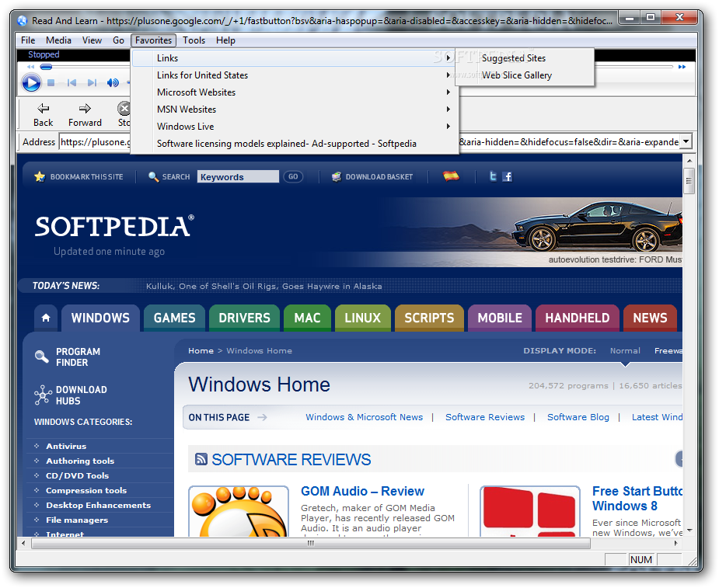This screenshot has height=588, width=719.
Task: Expand the Microsoft Websites submenu
Action: coord(293,92)
